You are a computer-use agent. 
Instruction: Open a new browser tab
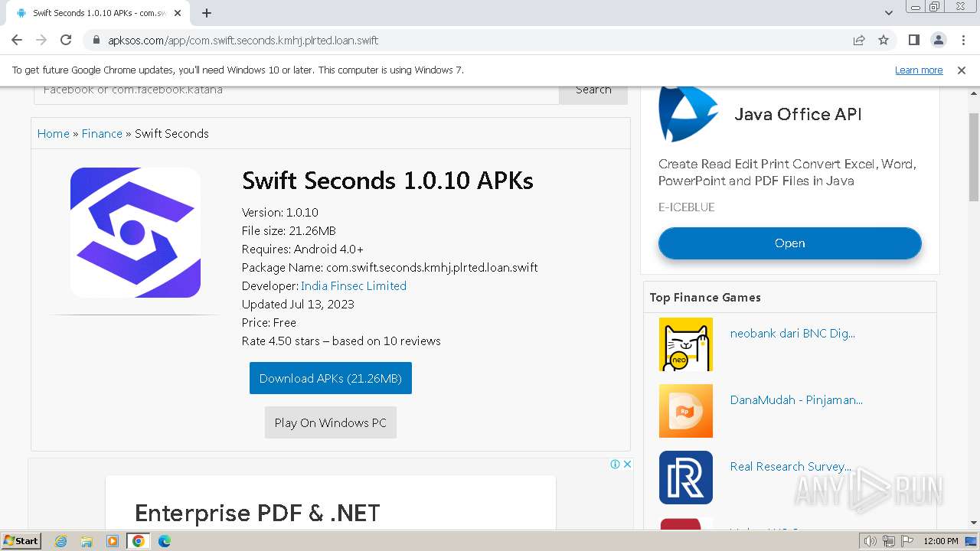point(207,13)
